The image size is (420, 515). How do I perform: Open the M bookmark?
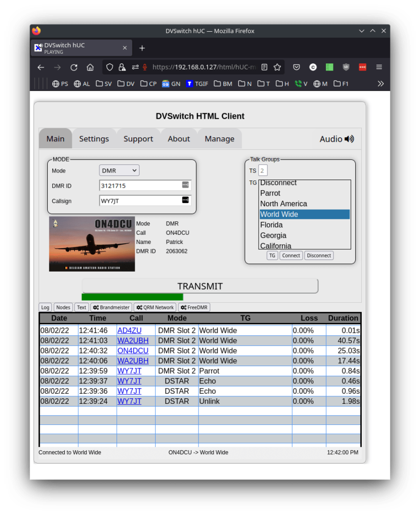(x=321, y=84)
